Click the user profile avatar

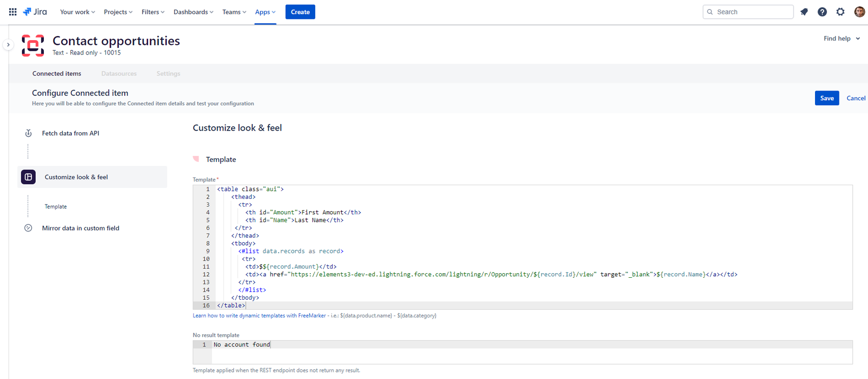tap(859, 12)
